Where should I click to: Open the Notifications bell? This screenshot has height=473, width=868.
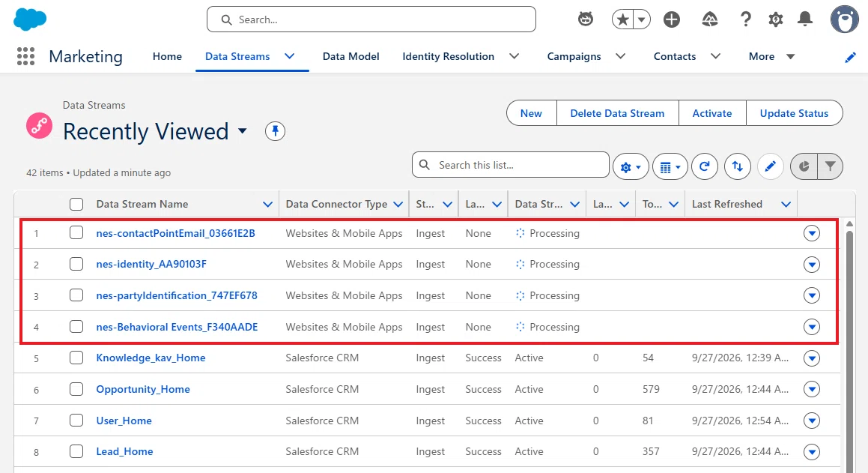[805, 19]
